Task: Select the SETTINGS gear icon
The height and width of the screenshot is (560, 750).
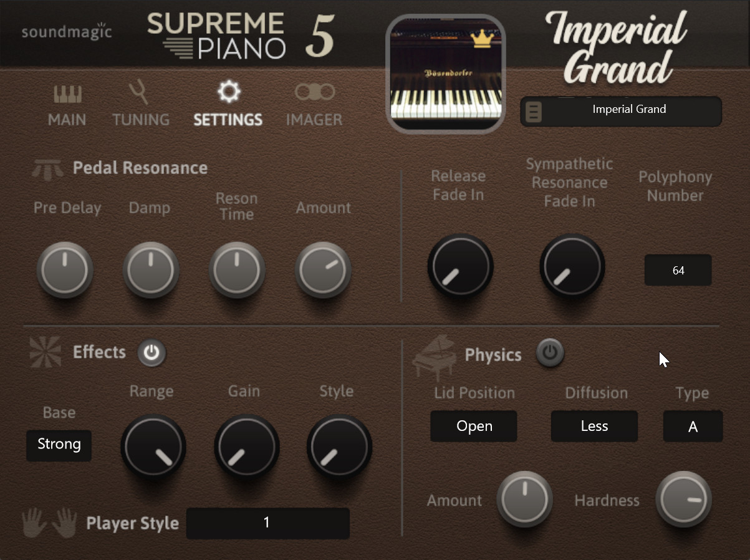Action: 228,93
